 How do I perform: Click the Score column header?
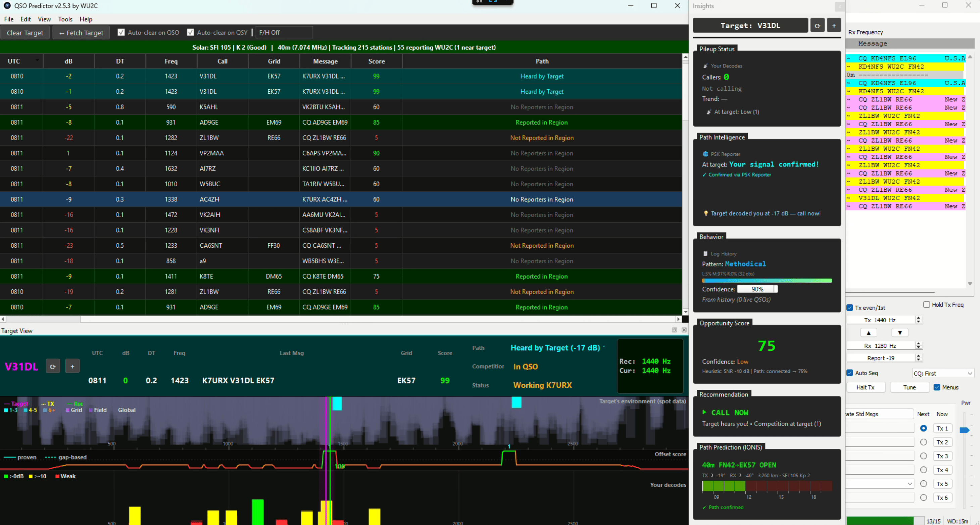click(376, 61)
